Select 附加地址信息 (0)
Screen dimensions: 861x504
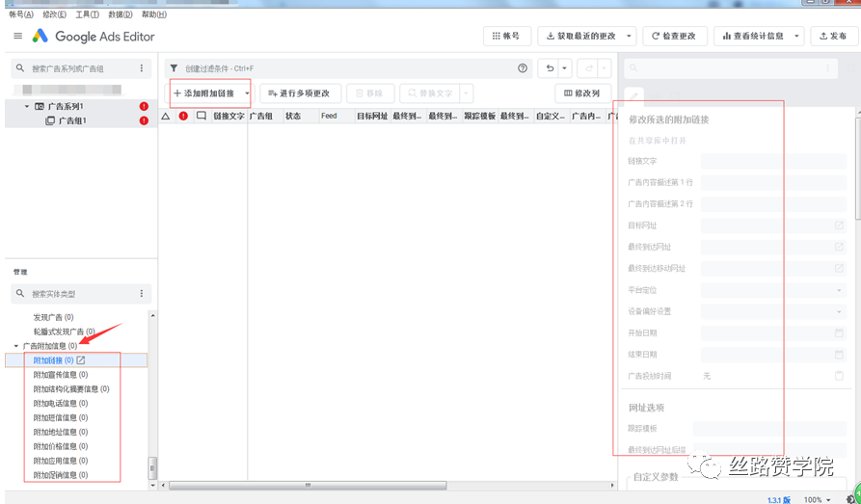pyautogui.click(x=61, y=432)
